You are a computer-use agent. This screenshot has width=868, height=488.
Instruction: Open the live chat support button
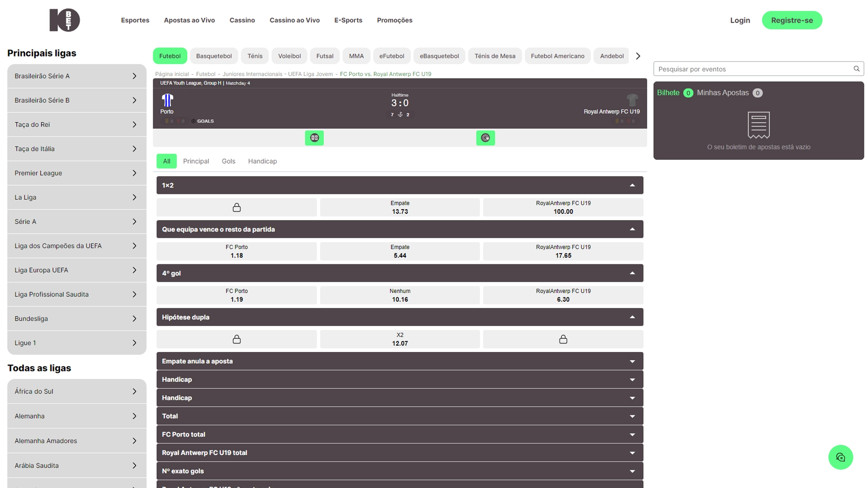(x=840, y=457)
